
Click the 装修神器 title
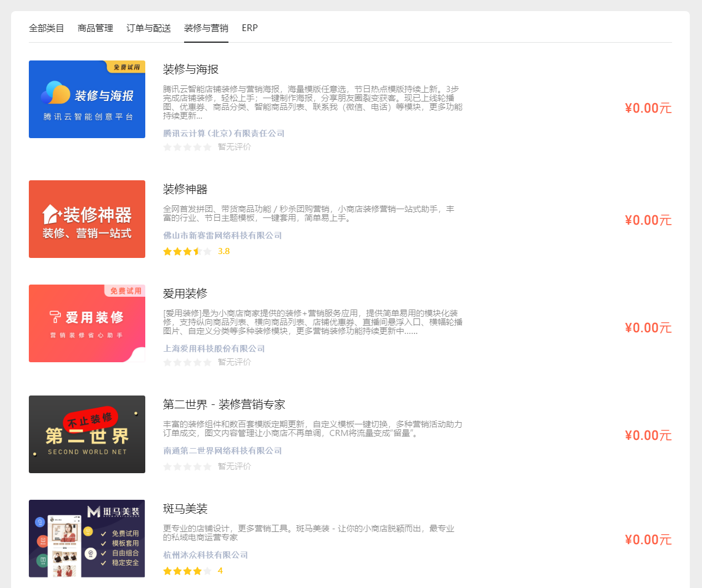185,189
